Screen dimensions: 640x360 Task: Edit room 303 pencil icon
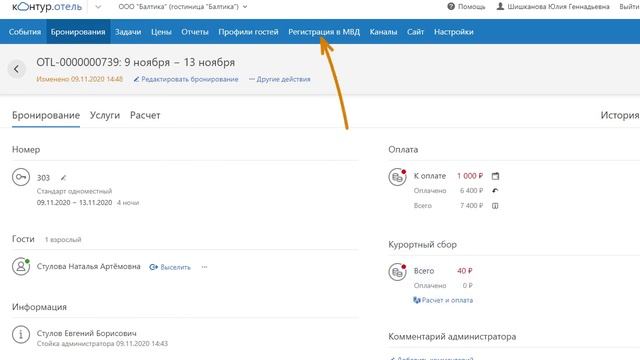click(63, 178)
